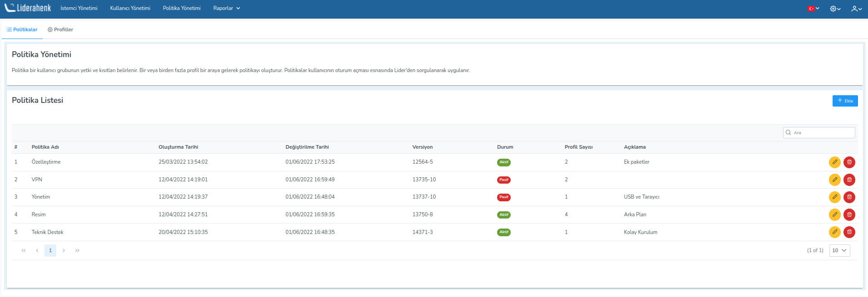The image size is (868, 297).
Task: Select page 1 in pagination
Action: click(50, 250)
